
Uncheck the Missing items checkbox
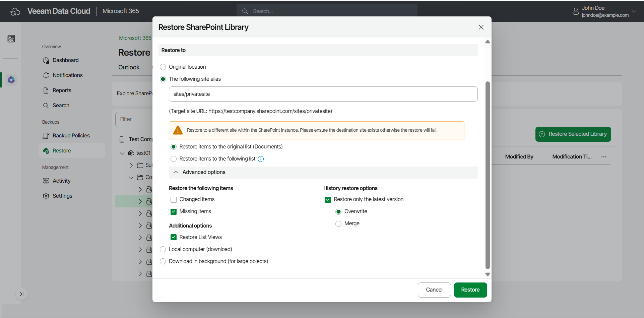coord(174,212)
